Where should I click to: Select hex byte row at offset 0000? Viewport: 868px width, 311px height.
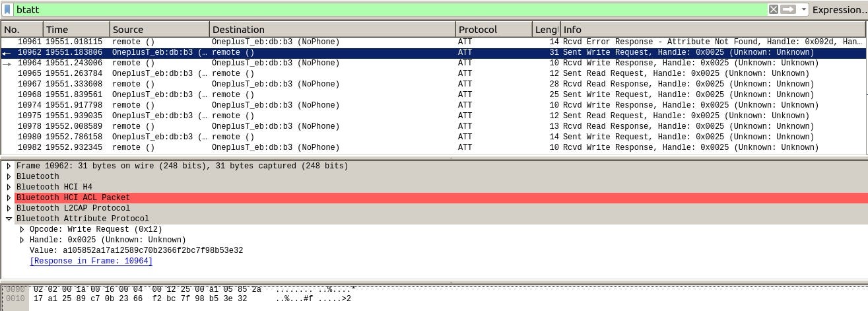pos(147,289)
